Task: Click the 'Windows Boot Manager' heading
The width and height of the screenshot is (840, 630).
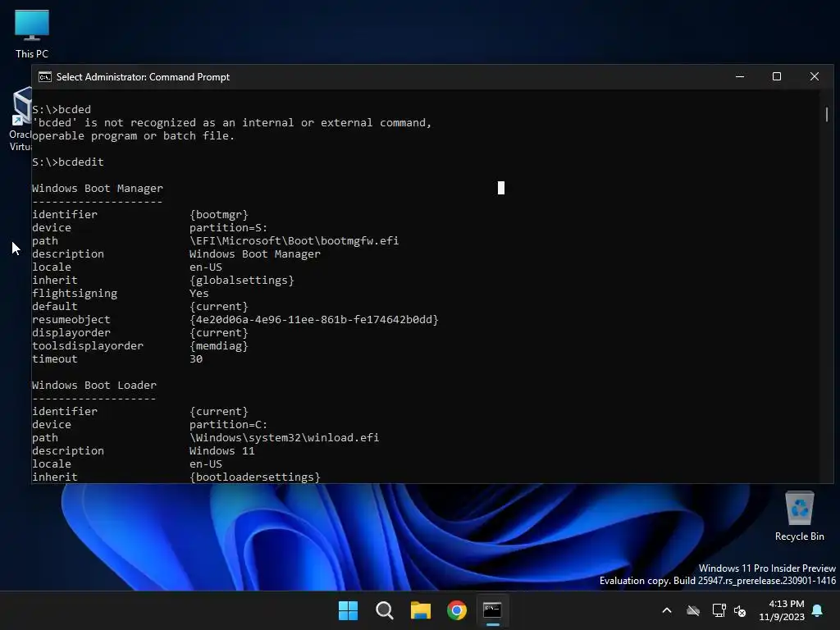Action: pyautogui.click(x=98, y=188)
